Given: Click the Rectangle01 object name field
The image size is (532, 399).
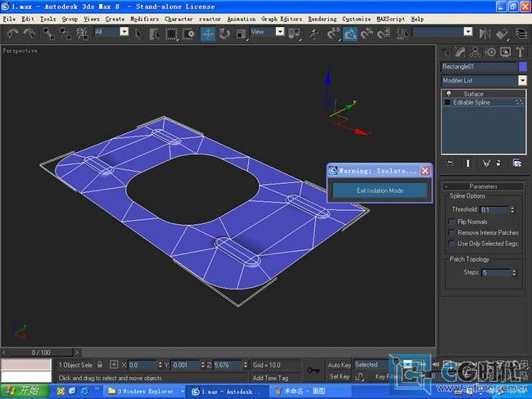Looking at the screenshot, I should [479, 66].
